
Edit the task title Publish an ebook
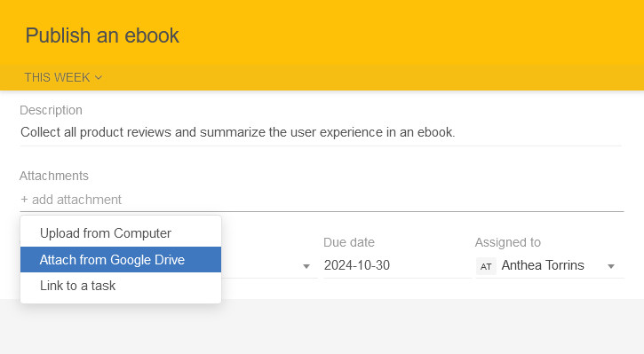(102, 35)
